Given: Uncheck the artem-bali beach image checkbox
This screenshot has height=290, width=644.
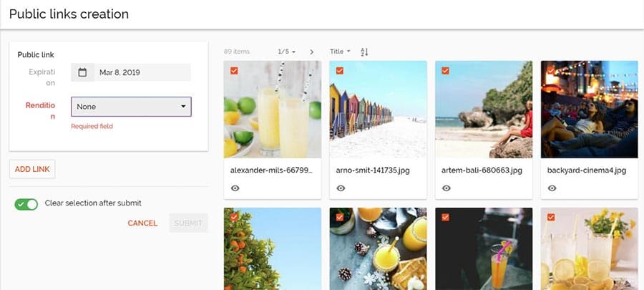Looking at the screenshot, I should (446, 71).
